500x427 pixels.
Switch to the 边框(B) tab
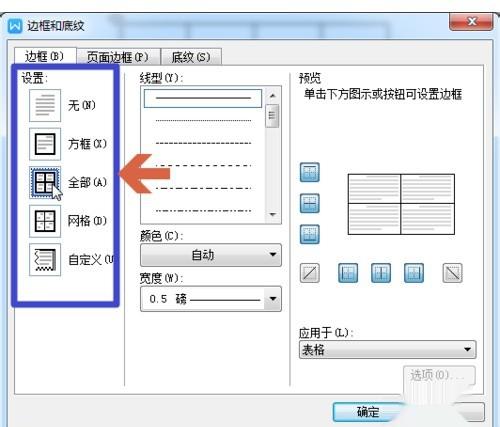pyautogui.click(x=45, y=56)
